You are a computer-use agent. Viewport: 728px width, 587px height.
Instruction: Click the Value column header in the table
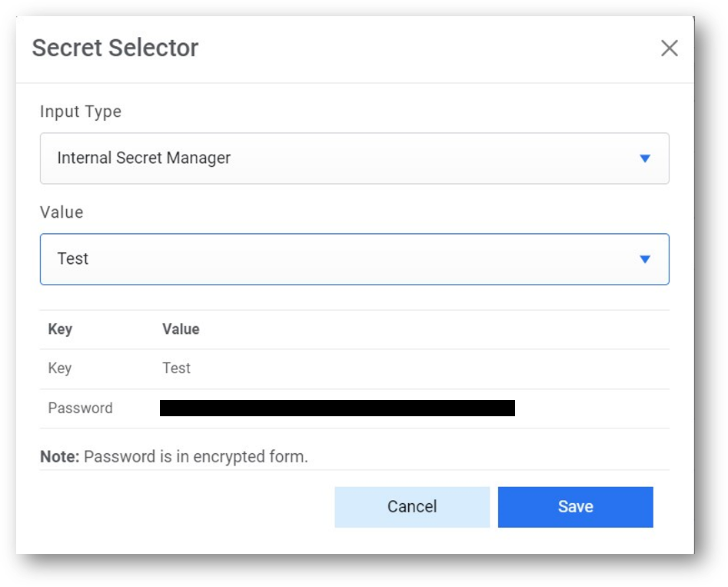coord(181,329)
